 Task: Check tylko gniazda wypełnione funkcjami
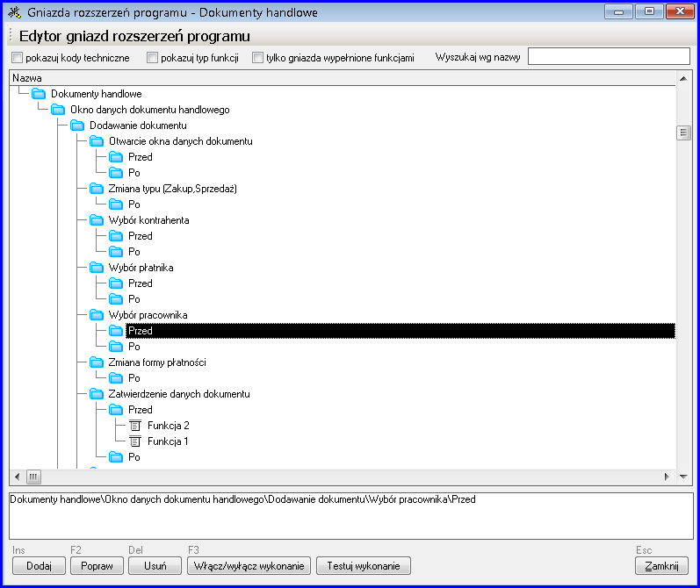click(x=257, y=58)
